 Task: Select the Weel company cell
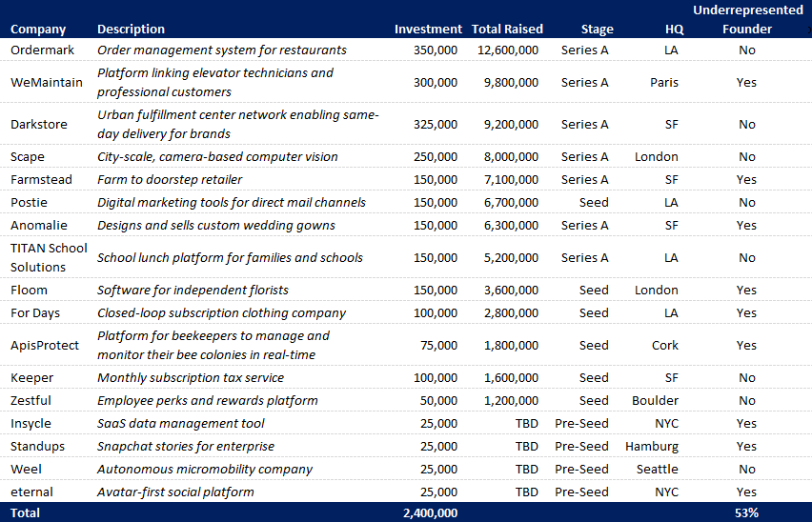tap(26, 470)
